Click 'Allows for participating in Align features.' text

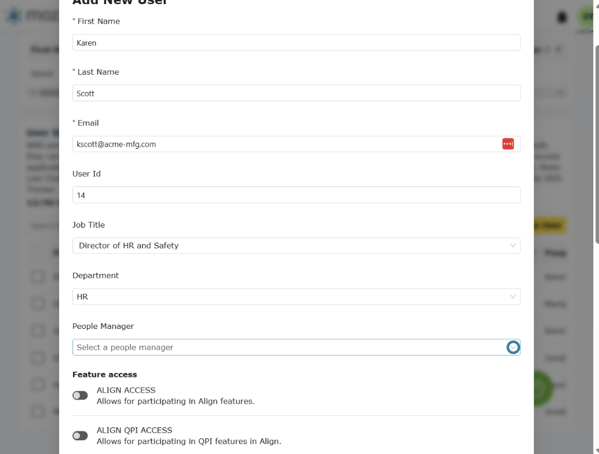click(175, 401)
